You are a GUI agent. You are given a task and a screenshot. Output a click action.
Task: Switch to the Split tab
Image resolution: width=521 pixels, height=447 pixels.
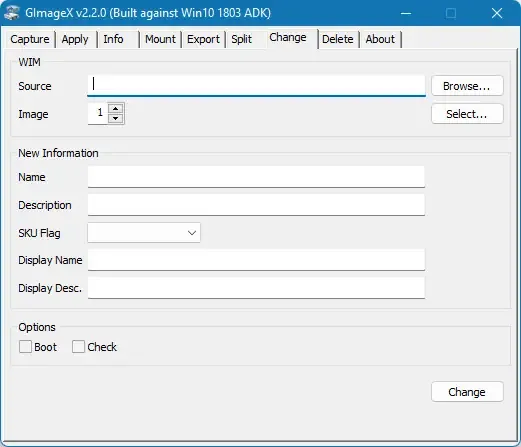pos(242,39)
